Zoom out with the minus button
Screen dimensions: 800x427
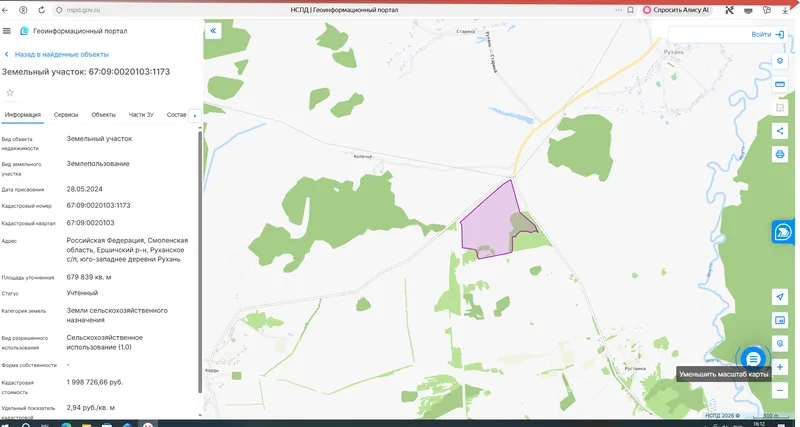point(780,390)
